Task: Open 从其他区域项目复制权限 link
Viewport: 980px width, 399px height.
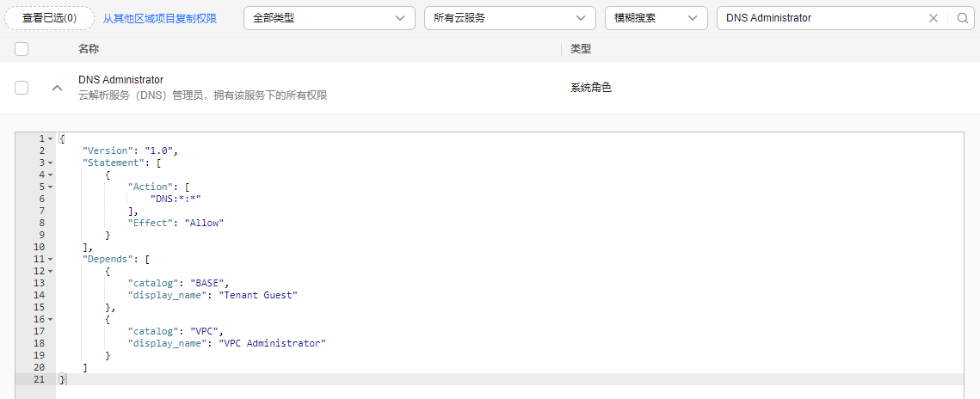Action: click(160, 18)
